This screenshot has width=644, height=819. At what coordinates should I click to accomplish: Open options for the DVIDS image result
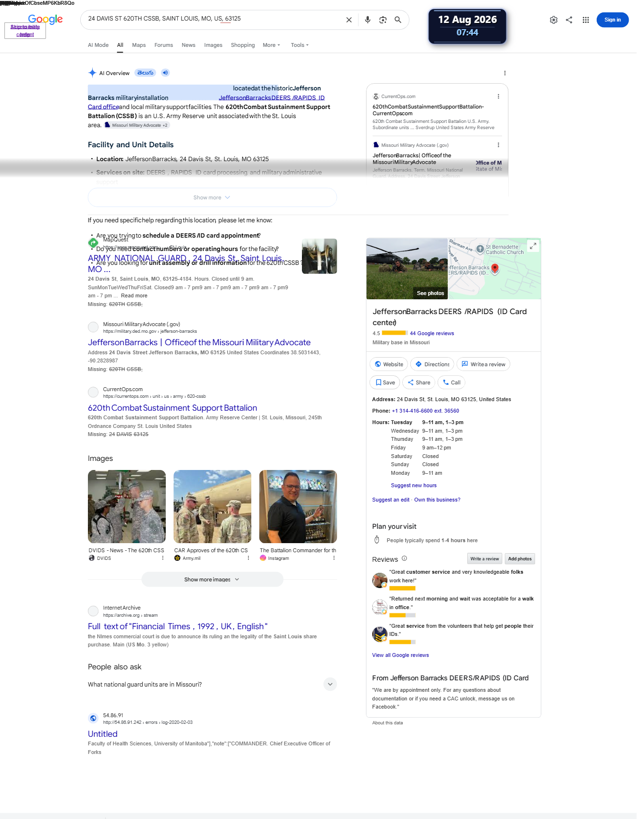tap(162, 558)
